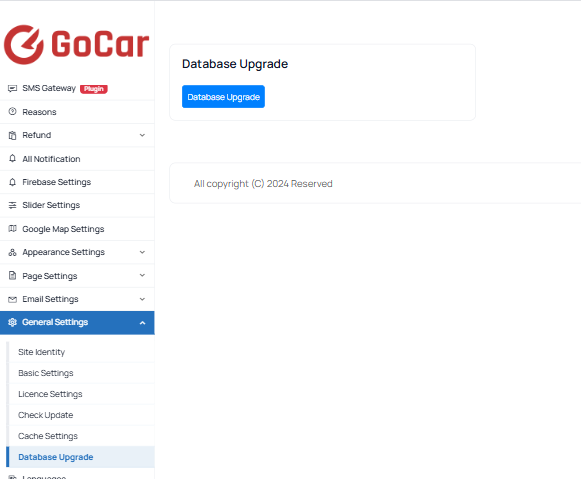Click the Refund menu label
This screenshot has width=581, height=479.
[x=37, y=135]
